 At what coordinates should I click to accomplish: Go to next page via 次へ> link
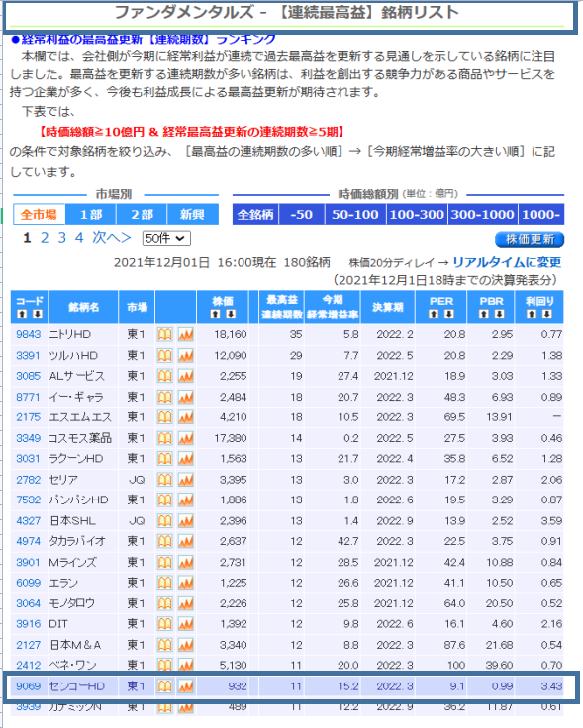pos(112,238)
